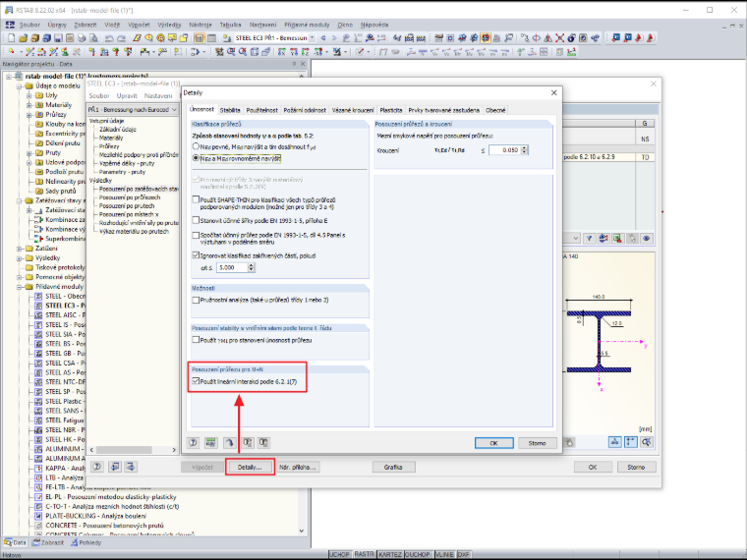The width and height of the screenshot is (747, 560).
Task: Expand the Zatížení tree node
Action: [19, 249]
